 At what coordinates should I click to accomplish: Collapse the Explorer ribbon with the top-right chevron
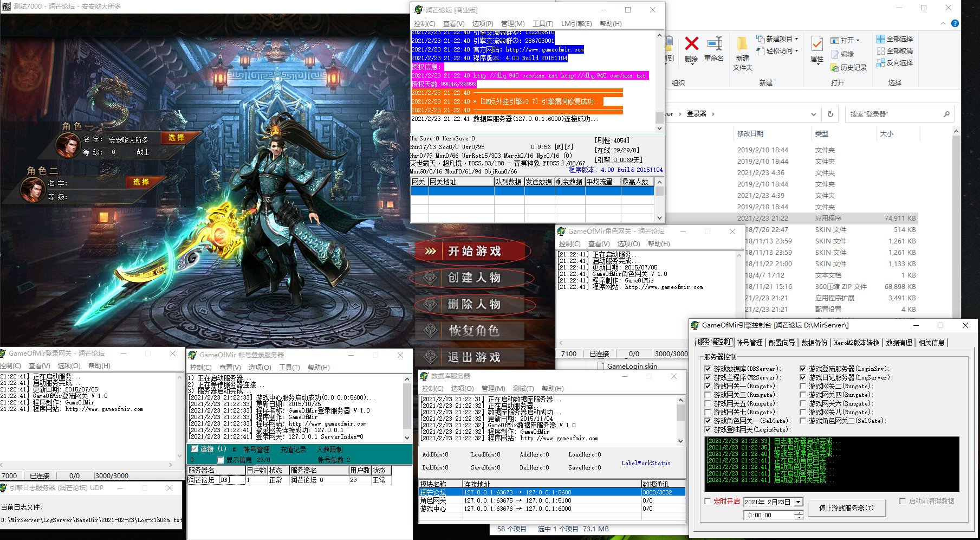tap(943, 23)
